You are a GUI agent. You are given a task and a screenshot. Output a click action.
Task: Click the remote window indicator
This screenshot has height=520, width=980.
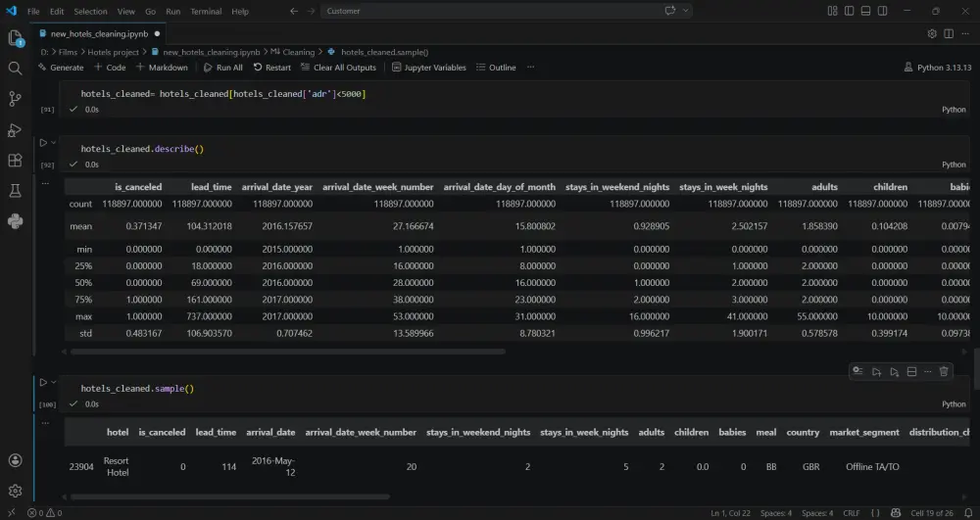11,513
